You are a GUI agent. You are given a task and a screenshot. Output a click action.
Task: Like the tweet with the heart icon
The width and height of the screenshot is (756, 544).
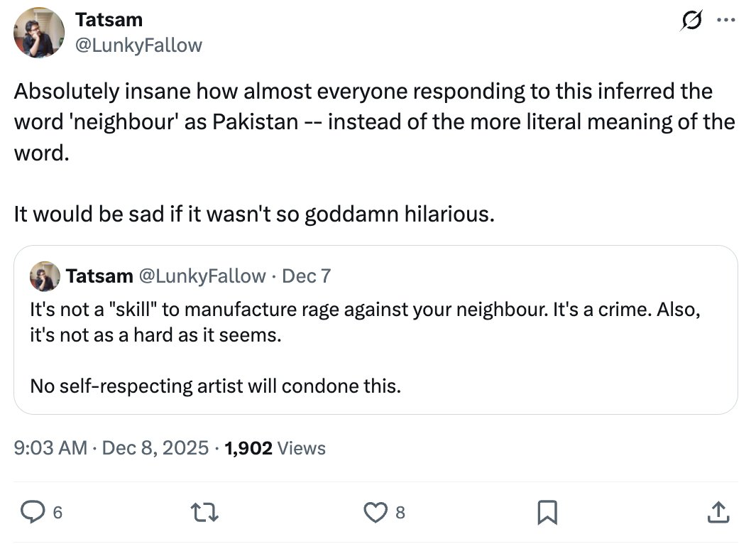click(x=377, y=511)
